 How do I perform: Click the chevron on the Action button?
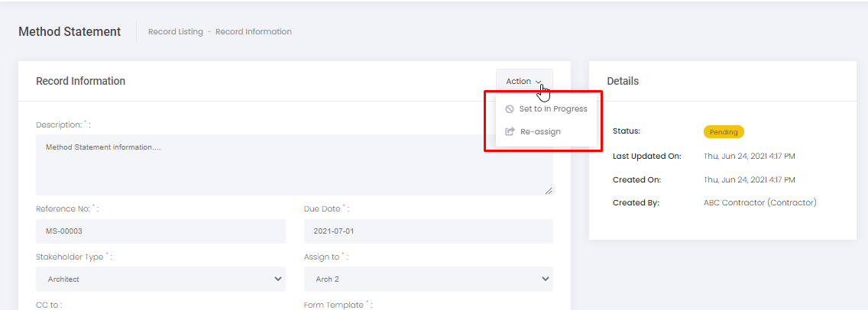coord(539,82)
